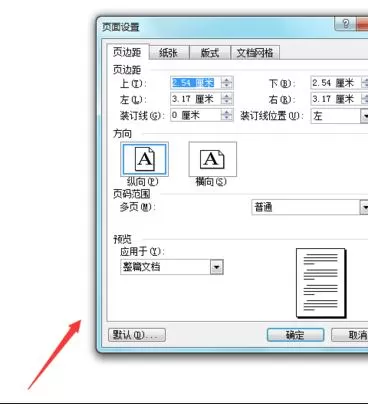368x410 pixels.
Task: Open the 纸张 tab
Action: point(169,53)
